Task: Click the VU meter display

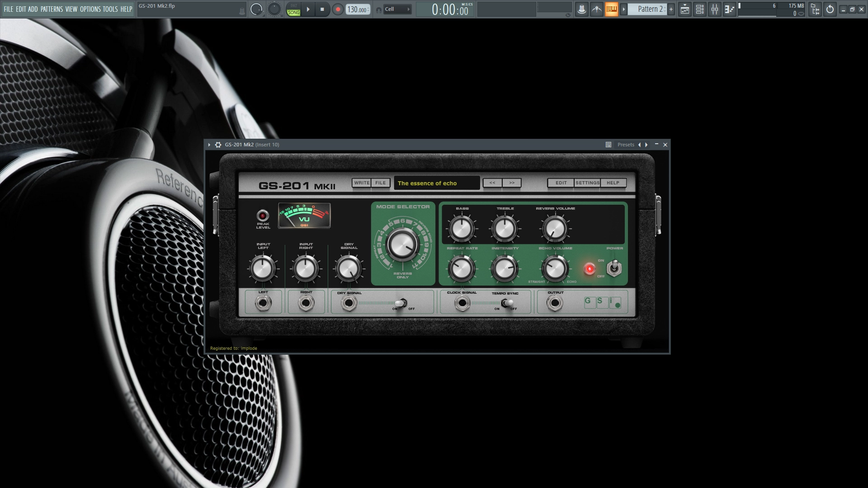Action: 304,216
